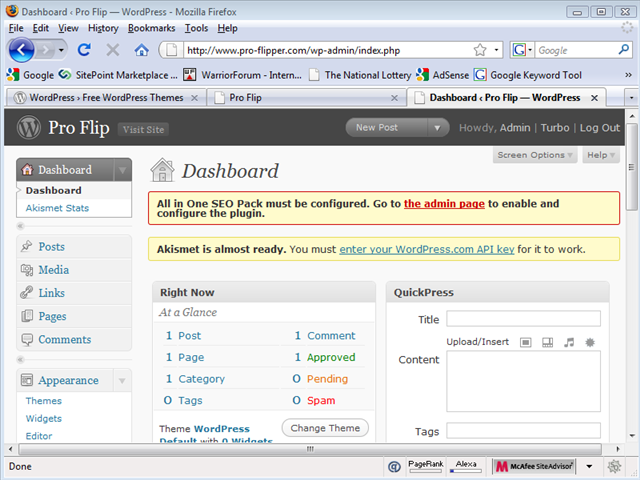Collapse the Dashboard sidebar menu arrow
The height and width of the screenshot is (480, 640).
point(122,170)
